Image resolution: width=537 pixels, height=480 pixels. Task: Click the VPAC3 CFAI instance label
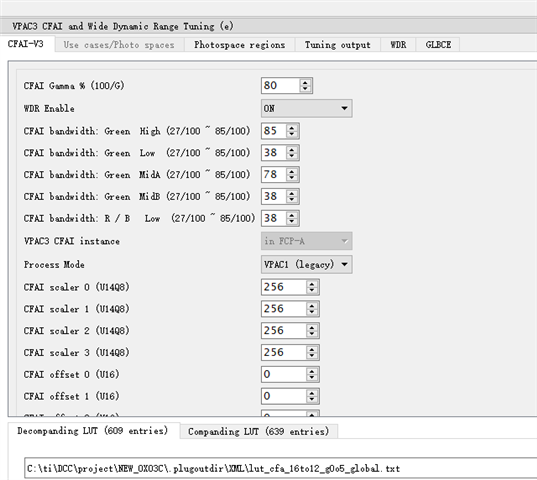(72, 241)
